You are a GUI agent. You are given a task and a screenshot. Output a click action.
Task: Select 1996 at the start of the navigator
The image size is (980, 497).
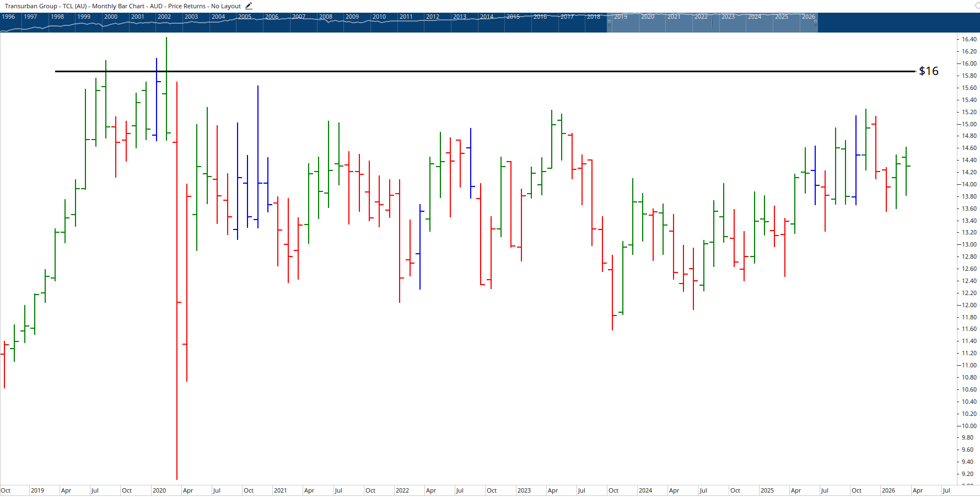8,17
